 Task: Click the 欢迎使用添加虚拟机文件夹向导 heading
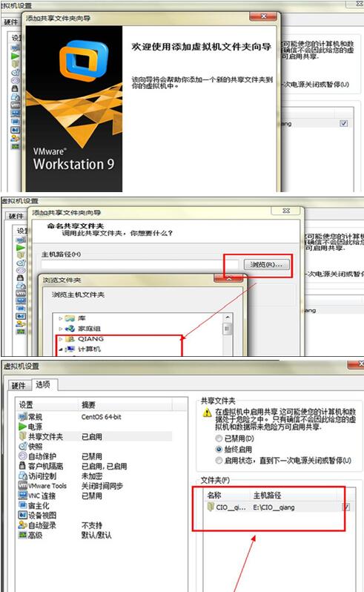202,47
